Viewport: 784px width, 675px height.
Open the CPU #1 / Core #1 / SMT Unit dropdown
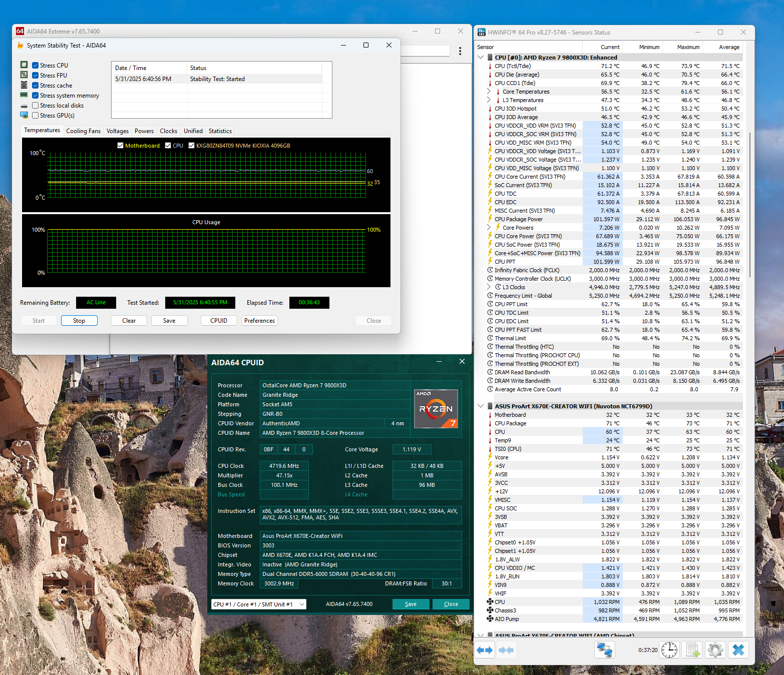[258, 604]
